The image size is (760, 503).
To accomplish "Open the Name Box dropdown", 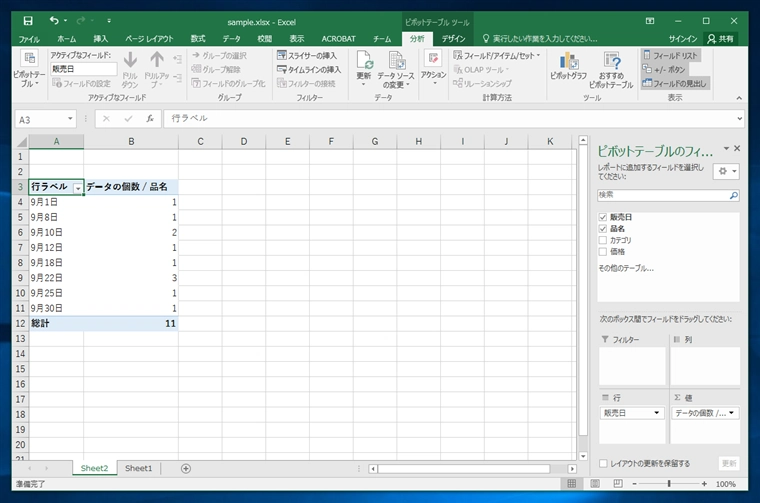I will (x=70, y=119).
